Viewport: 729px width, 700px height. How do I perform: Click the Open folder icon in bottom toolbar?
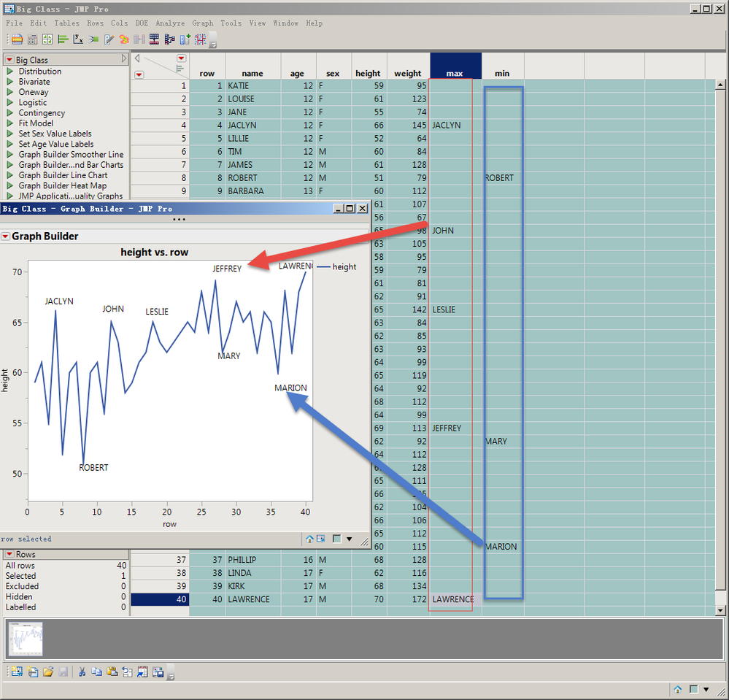pos(48,672)
